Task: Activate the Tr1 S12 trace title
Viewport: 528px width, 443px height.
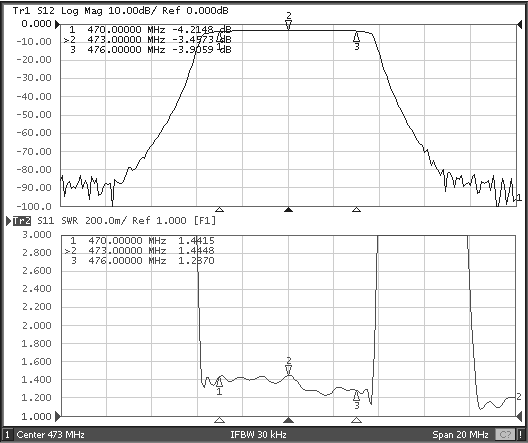Action: (34, 10)
